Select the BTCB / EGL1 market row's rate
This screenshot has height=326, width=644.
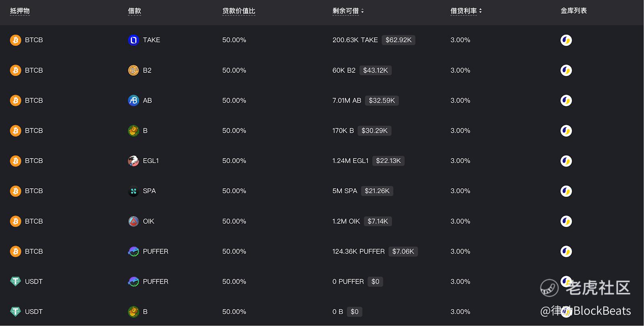[x=460, y=161]
